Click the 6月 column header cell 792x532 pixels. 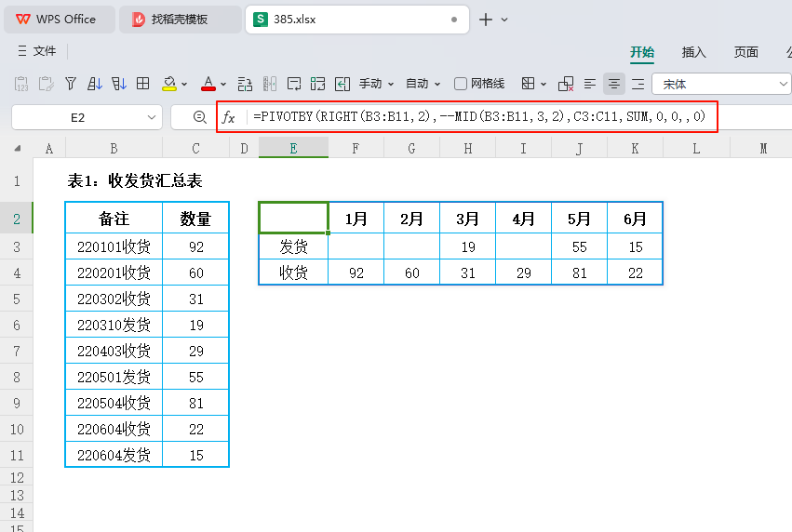tap(635, 219)
